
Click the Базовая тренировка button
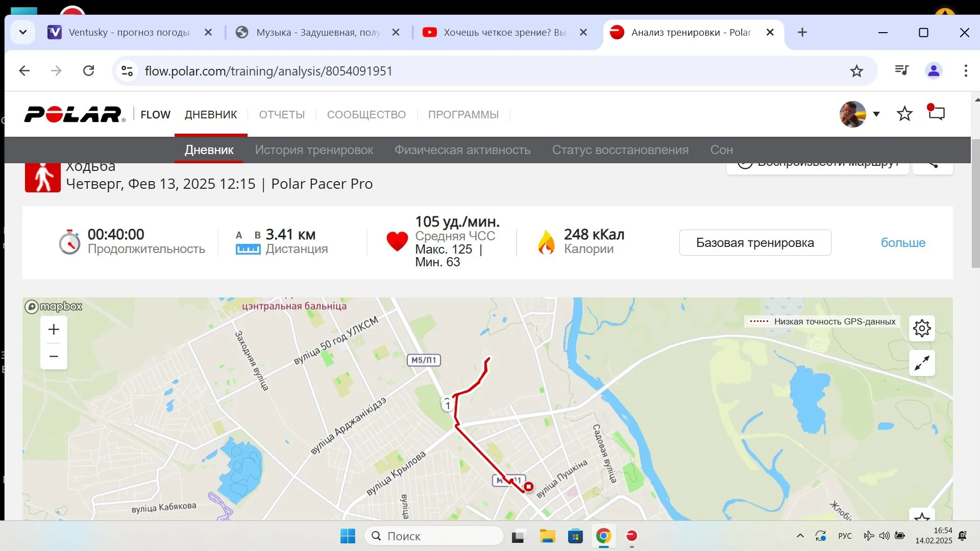[x=755, y=243]
